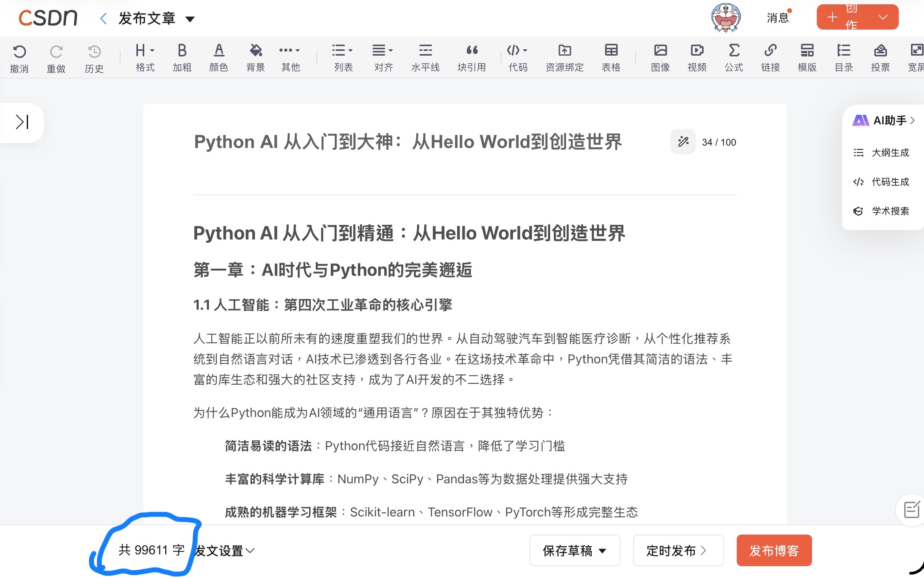Open the 保存草稿 save options dropdown arrow
The image size is (924, 578).
pos(602,550)
